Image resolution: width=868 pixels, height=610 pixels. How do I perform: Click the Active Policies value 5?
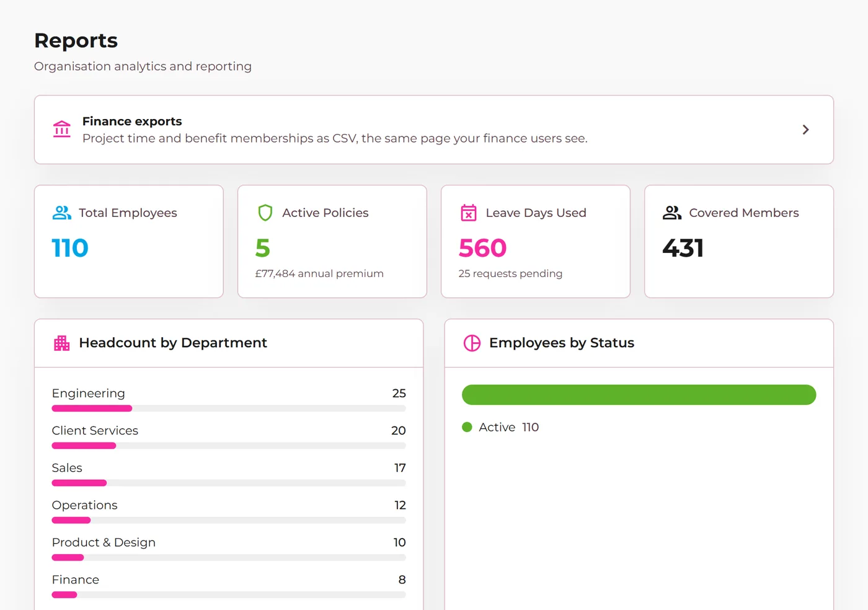263,248
